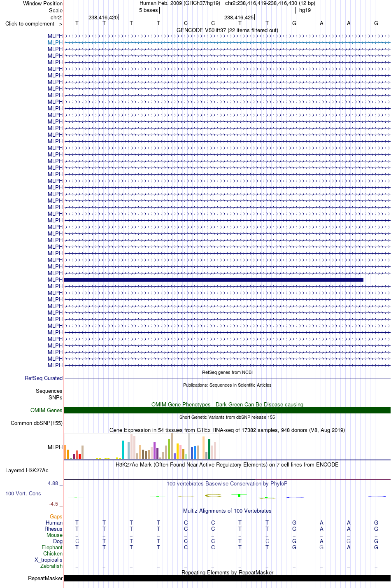Click the Common dbSNP(155) track label

click(37, 423)
